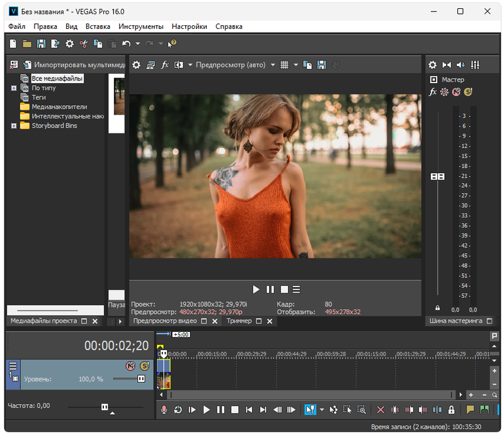Open Video FX in the preview toolbar
This screenshot has width=504, height=435.
[165, 65]
